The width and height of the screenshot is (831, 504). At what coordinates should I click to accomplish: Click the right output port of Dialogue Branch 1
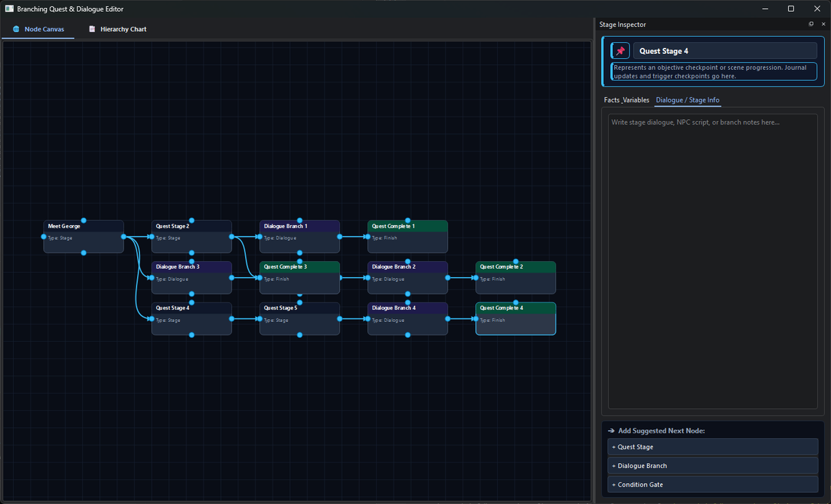pyautogui.click(x=339, y=237)
